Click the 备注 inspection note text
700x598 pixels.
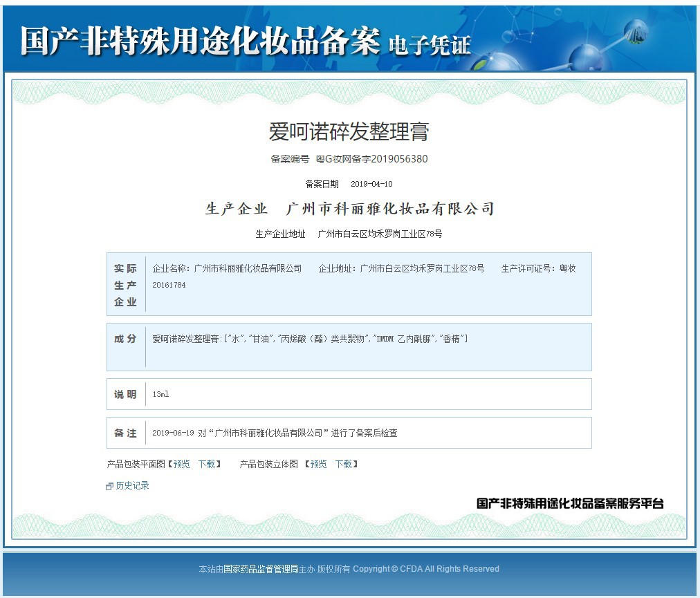[275, 433]
